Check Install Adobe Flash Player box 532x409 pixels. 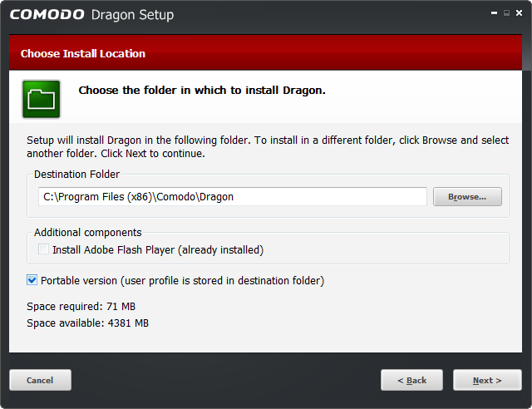point(43,249)
